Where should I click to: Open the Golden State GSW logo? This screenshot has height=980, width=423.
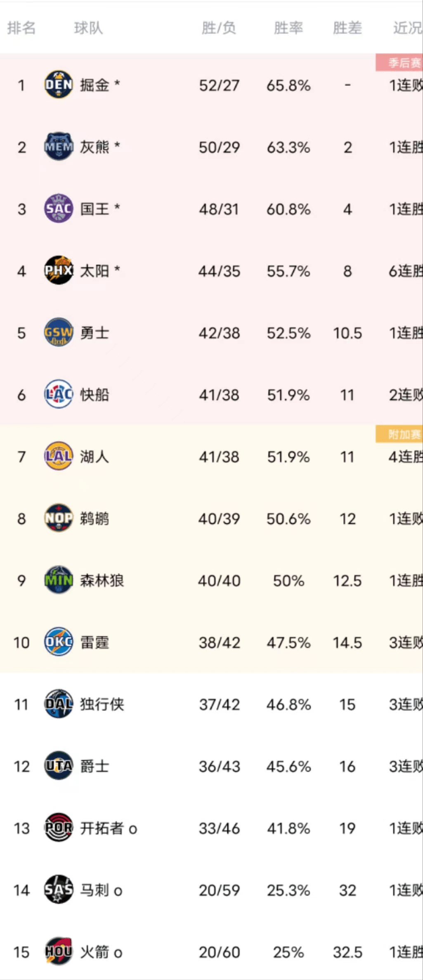[59, 332]
